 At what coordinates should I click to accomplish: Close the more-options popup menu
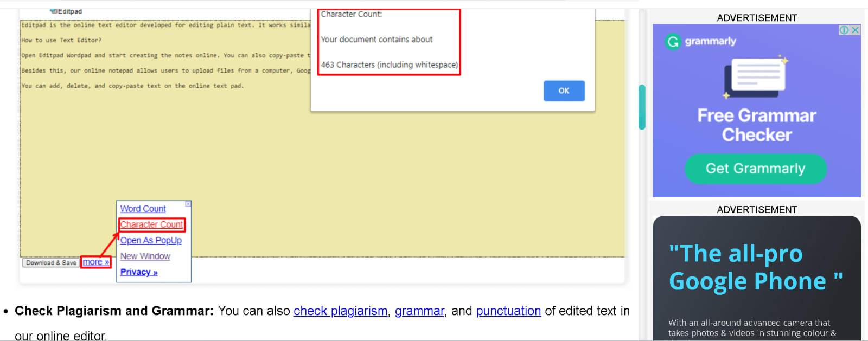point(188,204)
